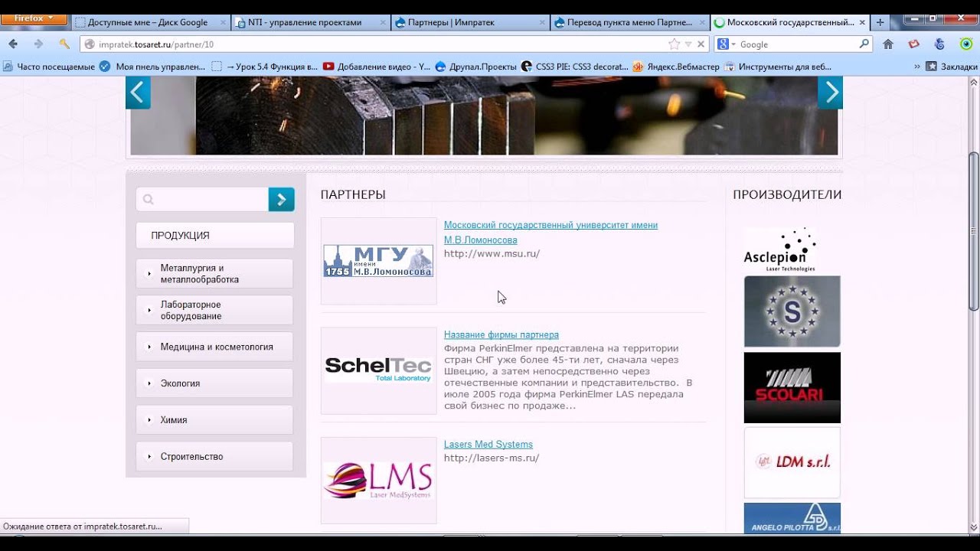
Task: Open the browser Home page icon
Action: [888, 44]
